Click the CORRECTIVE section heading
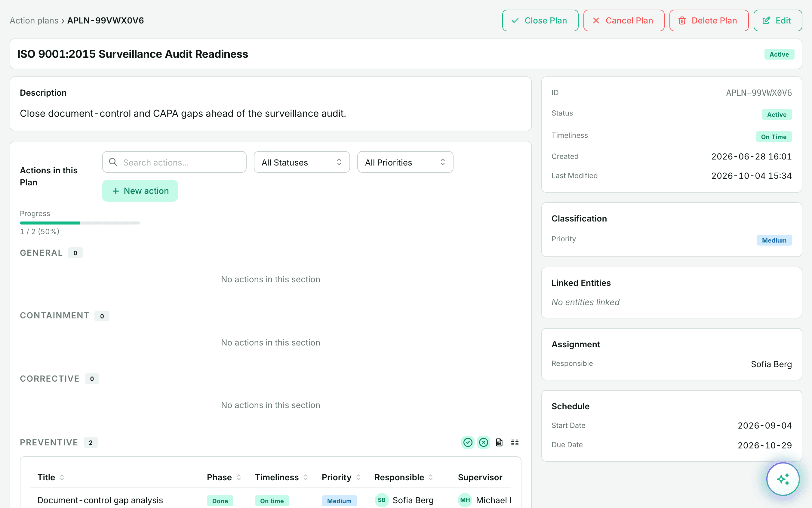The image size is (812, 508). click(50, 379)
